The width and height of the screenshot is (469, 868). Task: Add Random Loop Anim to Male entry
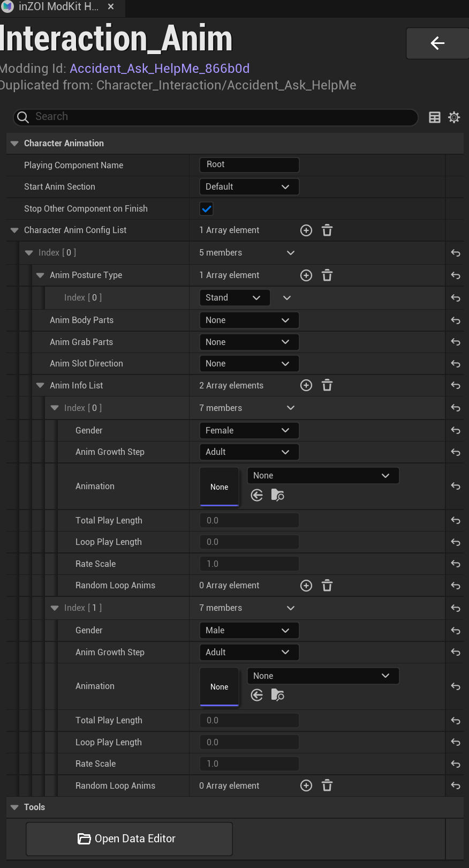306,785
